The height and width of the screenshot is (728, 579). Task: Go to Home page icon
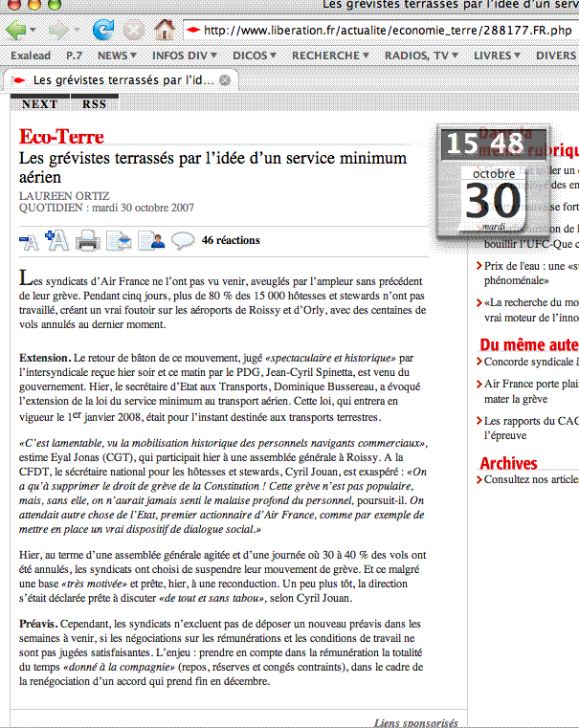coord(165,30)
